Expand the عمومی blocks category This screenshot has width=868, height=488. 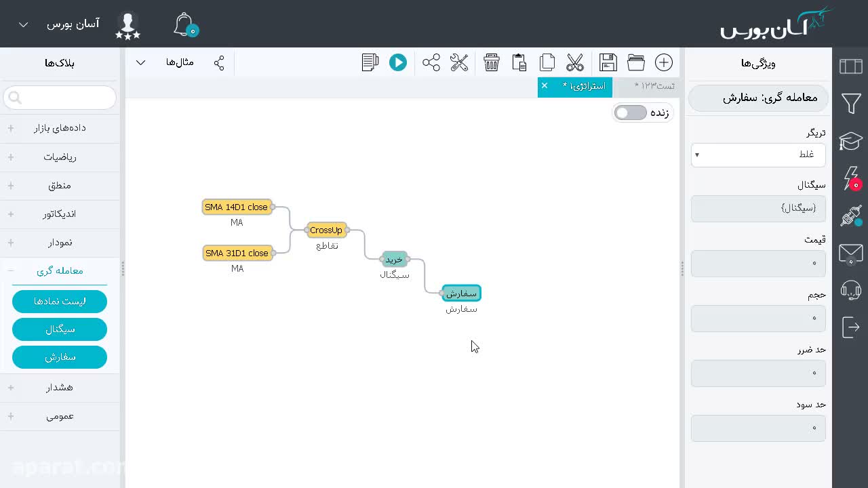point(60,415)
